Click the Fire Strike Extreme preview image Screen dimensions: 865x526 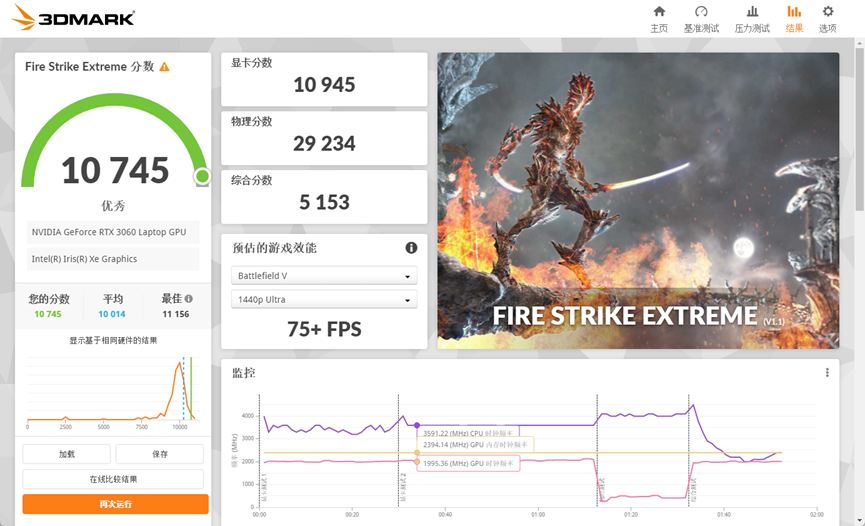click(638, 200)
